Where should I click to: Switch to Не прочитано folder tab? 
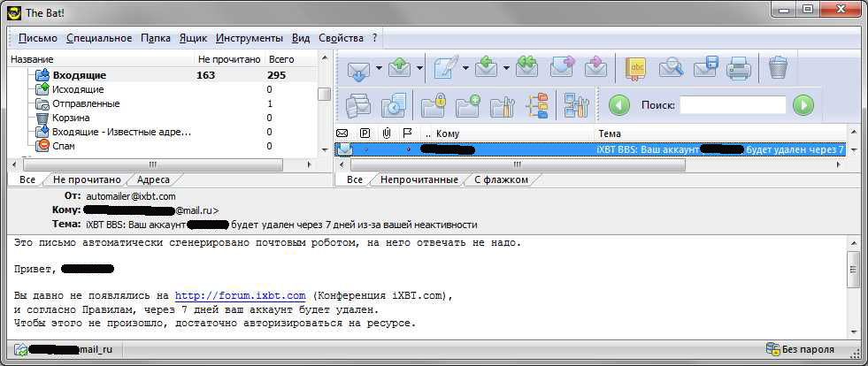pyautogui.click(x=87, y=179)
